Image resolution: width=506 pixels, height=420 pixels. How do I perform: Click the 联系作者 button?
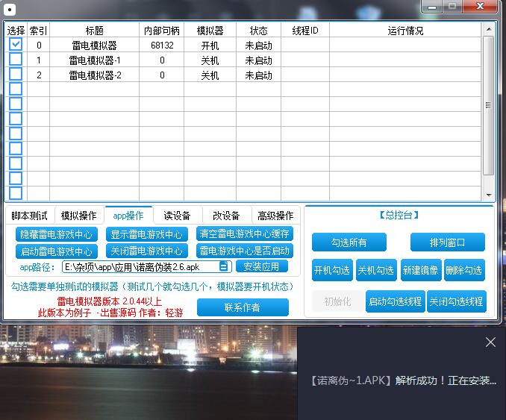pyautogui.click(x=243, y=307)
